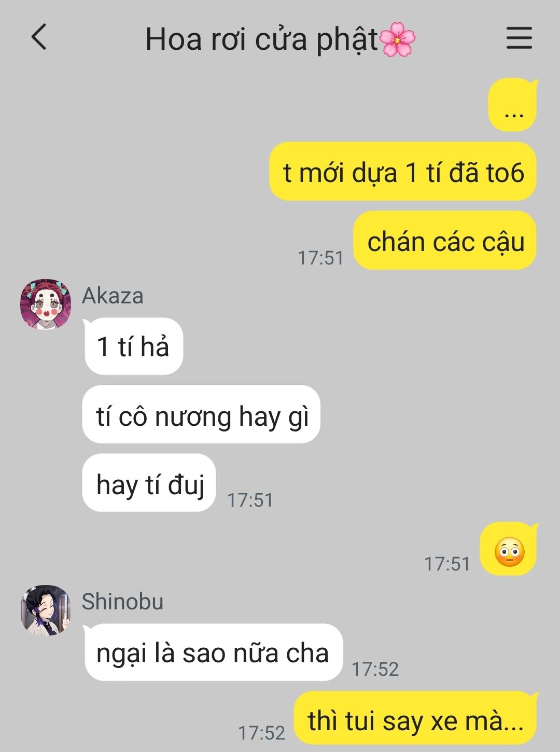Tap the 17:52 timestamp beside Shinobu's message
Screen dimensions: 560x752
pos(375,669)
